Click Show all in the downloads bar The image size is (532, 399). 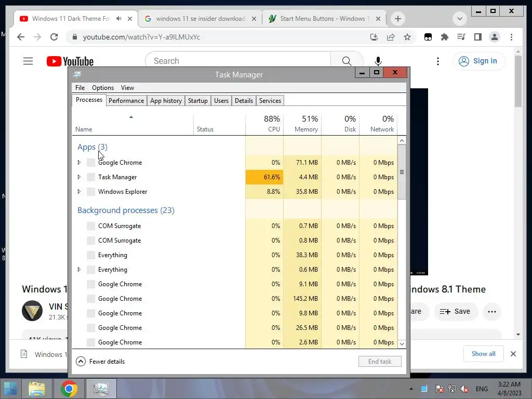point(483,354)
